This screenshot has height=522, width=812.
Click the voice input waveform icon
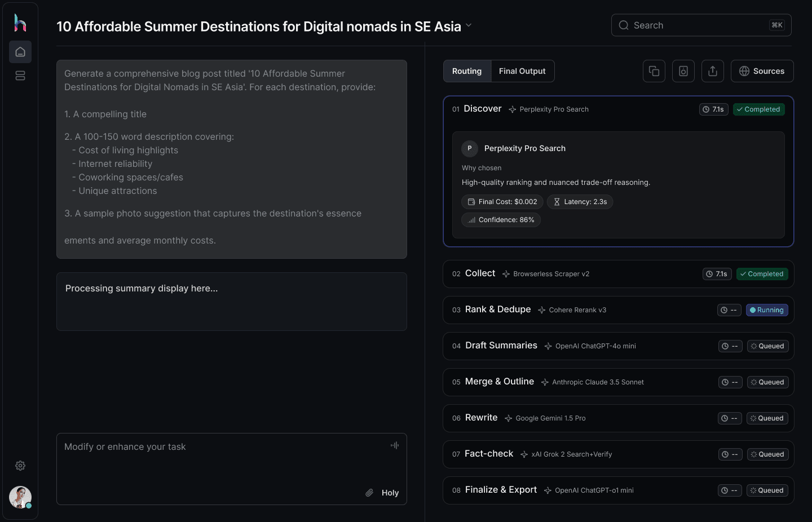395,445
